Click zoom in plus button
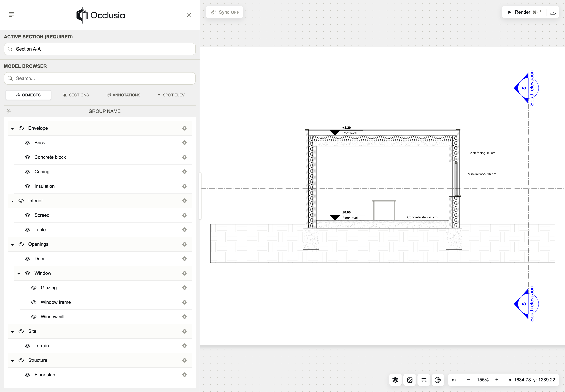The image size is (565, 392). [497, 380]
